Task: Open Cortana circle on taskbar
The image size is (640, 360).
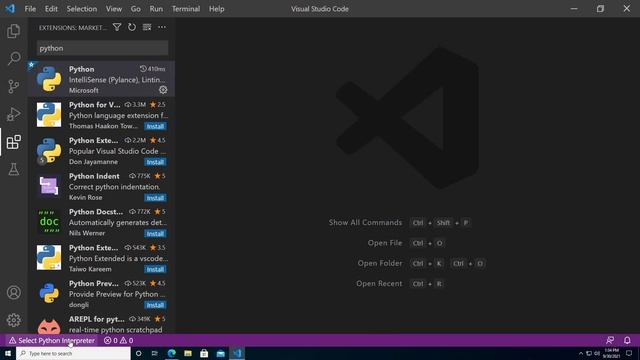Action: click(138, 353)
